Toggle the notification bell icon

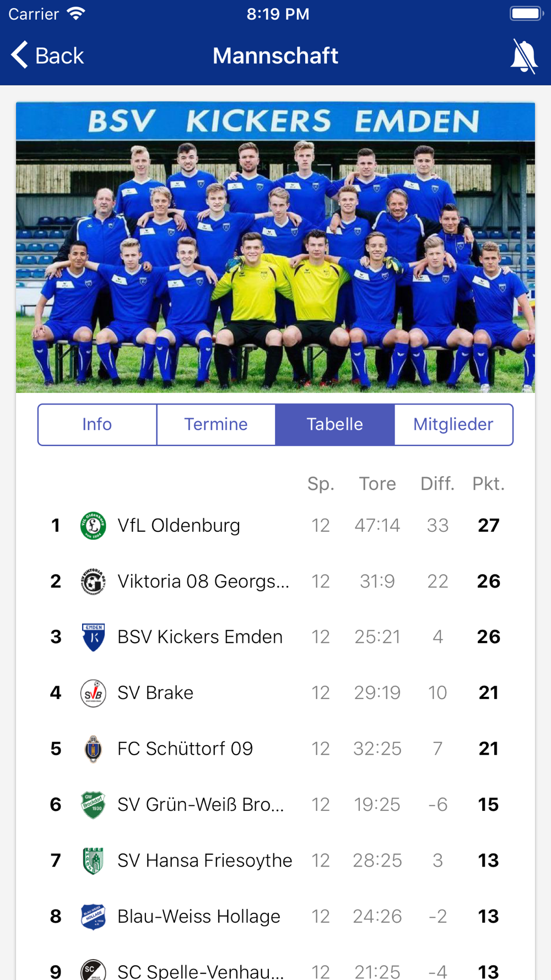coord(524,56)
